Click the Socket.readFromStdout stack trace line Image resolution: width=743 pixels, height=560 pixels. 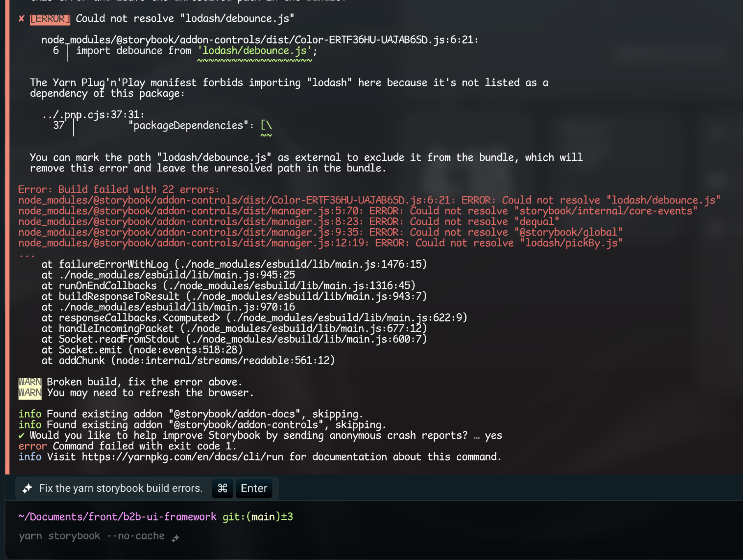point(234,339)
